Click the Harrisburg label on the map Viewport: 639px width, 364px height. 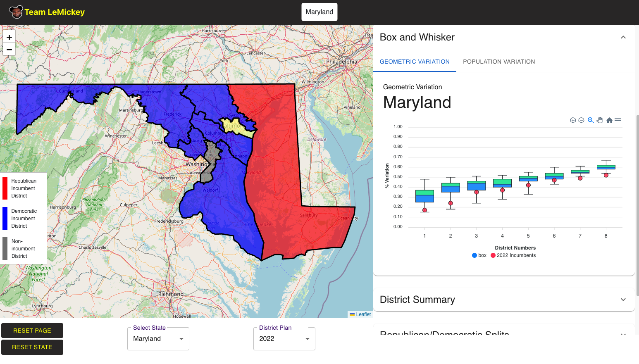coord(212,31)
